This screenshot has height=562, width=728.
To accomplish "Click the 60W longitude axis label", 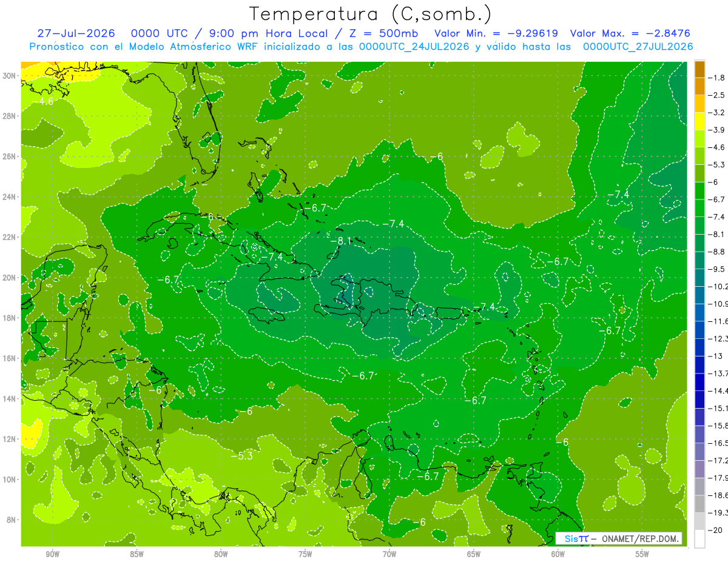I will tap(558, 554).
